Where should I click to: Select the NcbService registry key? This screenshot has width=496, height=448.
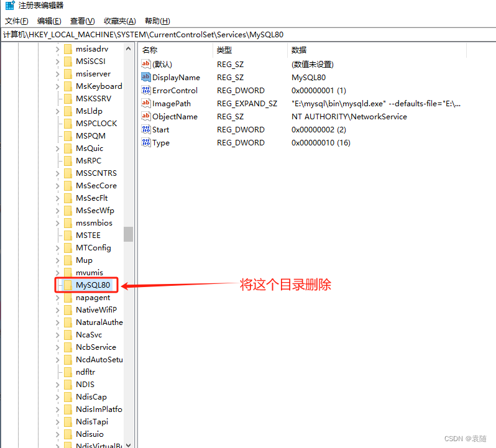click(x=96, y=347)
